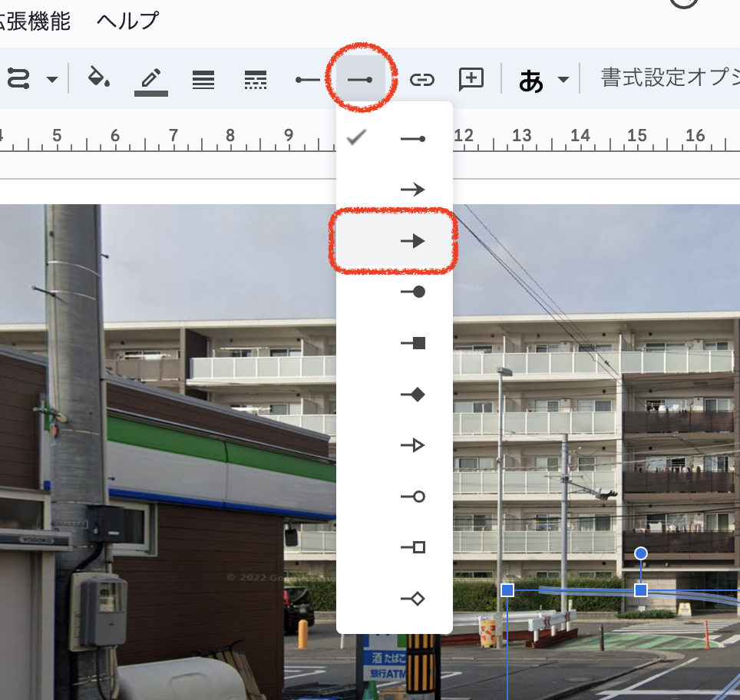Image resolution: width=740 pixels, height=700 pixels.
Task: Open the border weight options
Action: (203, 79)
